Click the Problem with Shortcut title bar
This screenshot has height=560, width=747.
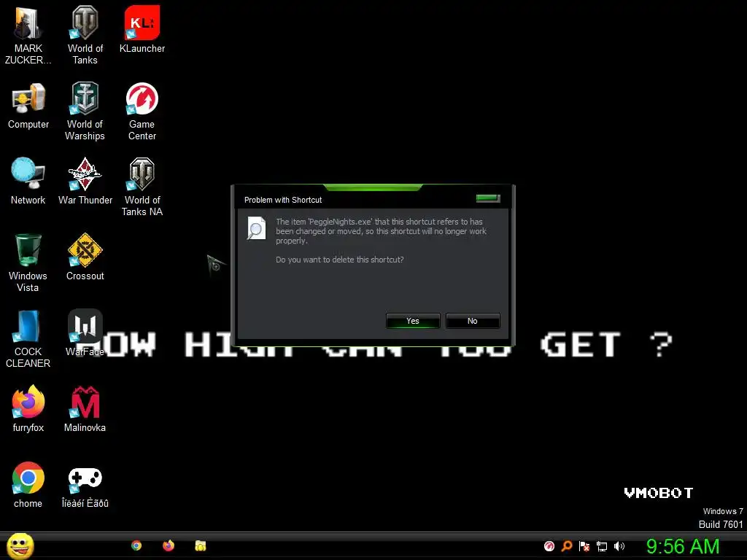(371, 200)
